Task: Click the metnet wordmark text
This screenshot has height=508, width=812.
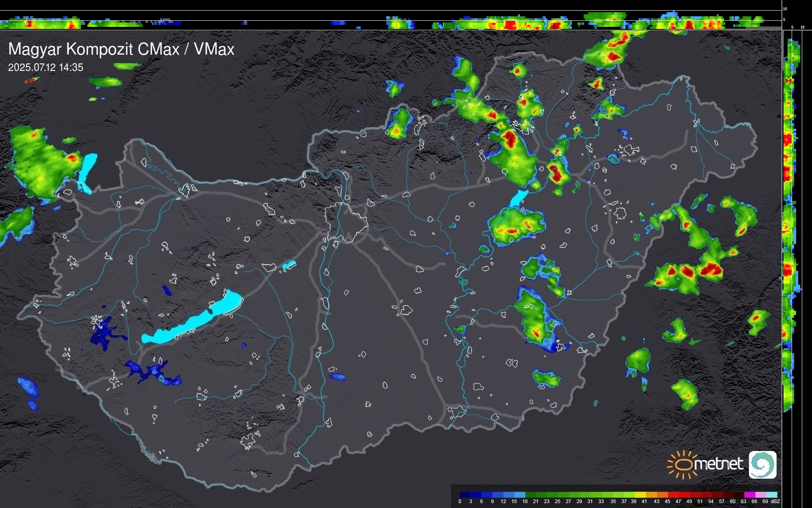Action: point(718,464)
